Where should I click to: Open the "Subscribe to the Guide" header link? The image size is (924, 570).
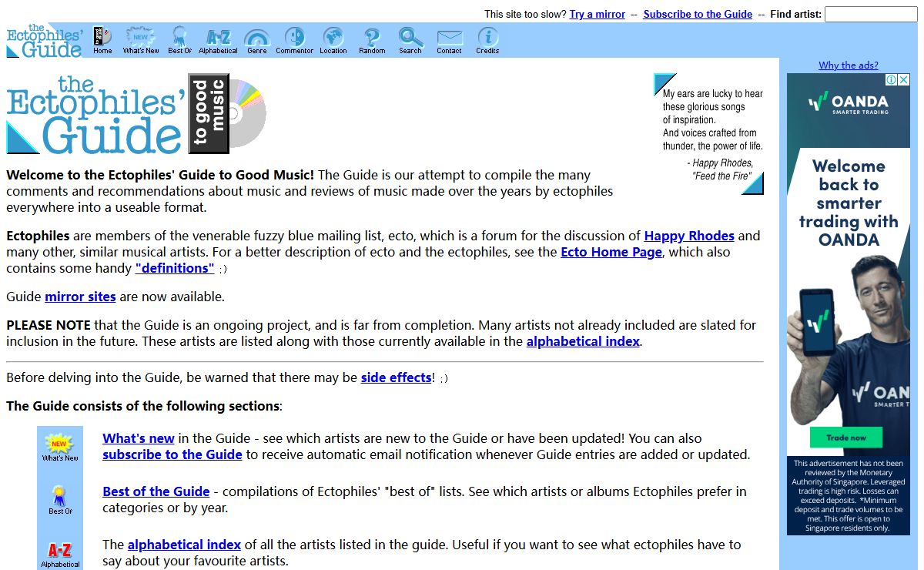coord(698,14)
